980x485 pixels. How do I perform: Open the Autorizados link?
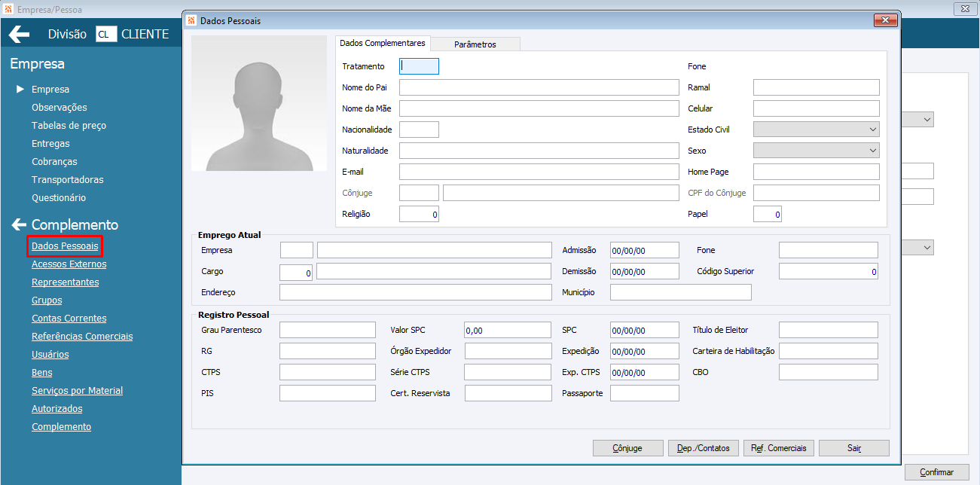point(57,409)
